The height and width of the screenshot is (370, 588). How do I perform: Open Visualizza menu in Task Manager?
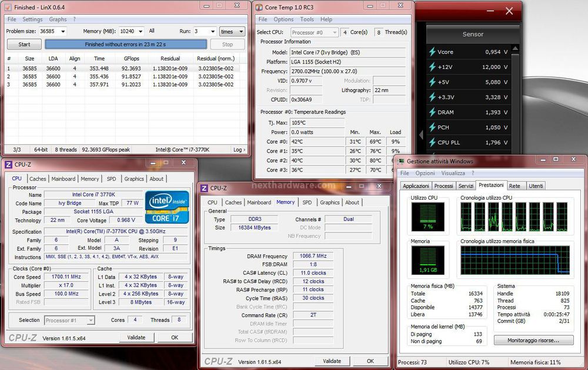click(x=453, y=173)
